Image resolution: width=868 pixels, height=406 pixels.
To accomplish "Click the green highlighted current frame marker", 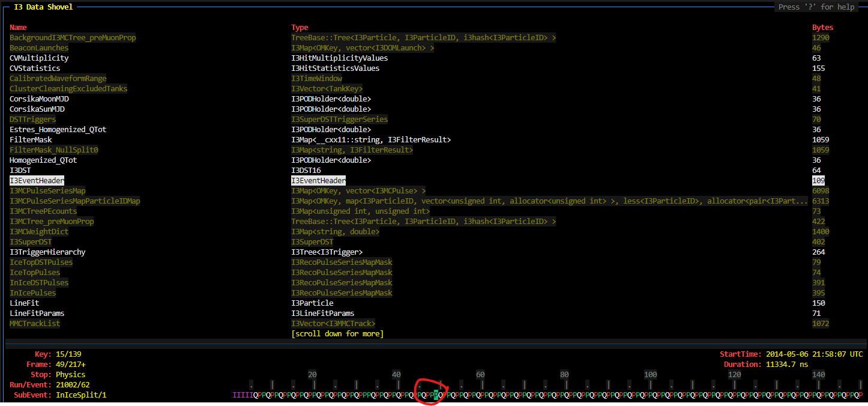I will (x=435, y=395).
